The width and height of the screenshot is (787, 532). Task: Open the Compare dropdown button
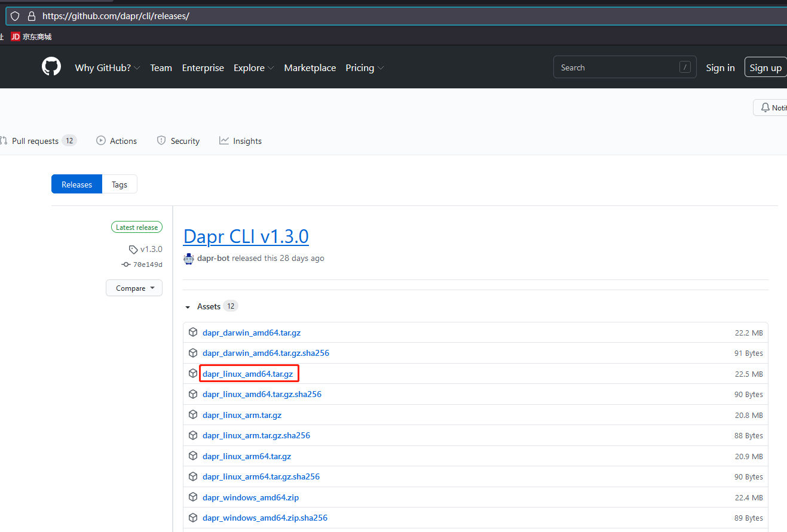click(134, 288)
